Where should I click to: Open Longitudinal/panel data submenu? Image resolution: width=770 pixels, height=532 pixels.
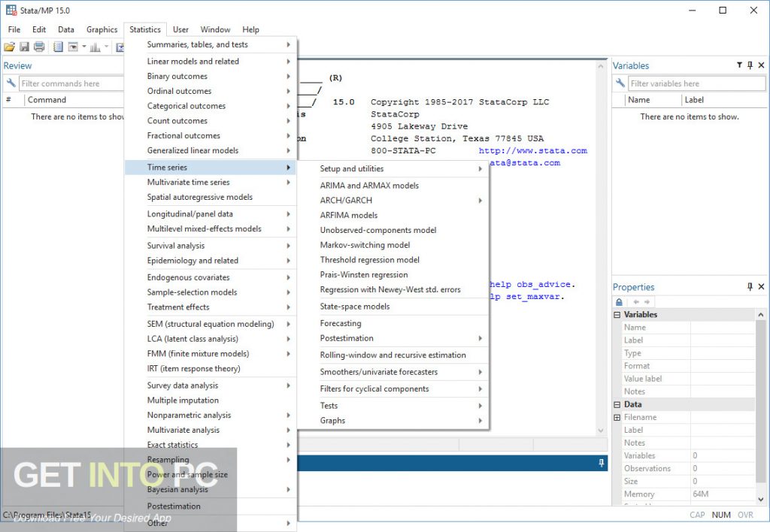pos(211,214)
